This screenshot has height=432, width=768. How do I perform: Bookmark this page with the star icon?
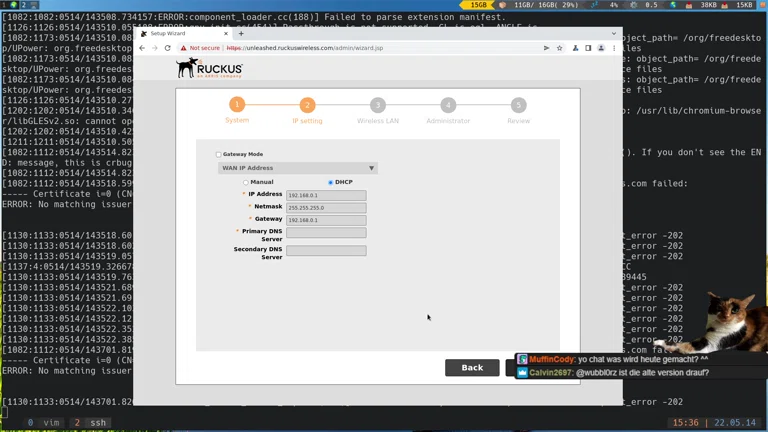pyautogui.click(x=560, y=48)
